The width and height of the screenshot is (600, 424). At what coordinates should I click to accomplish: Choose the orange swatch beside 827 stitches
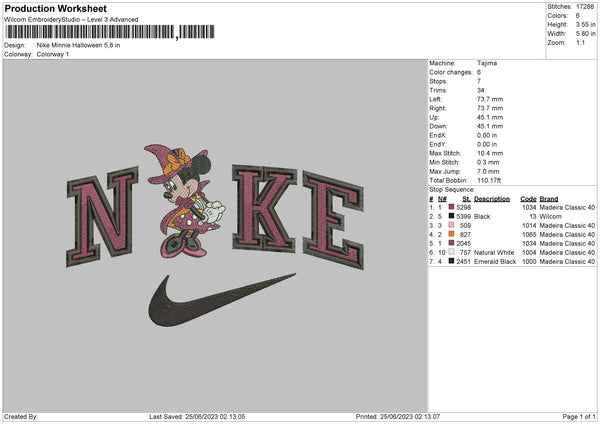point(451,234)
